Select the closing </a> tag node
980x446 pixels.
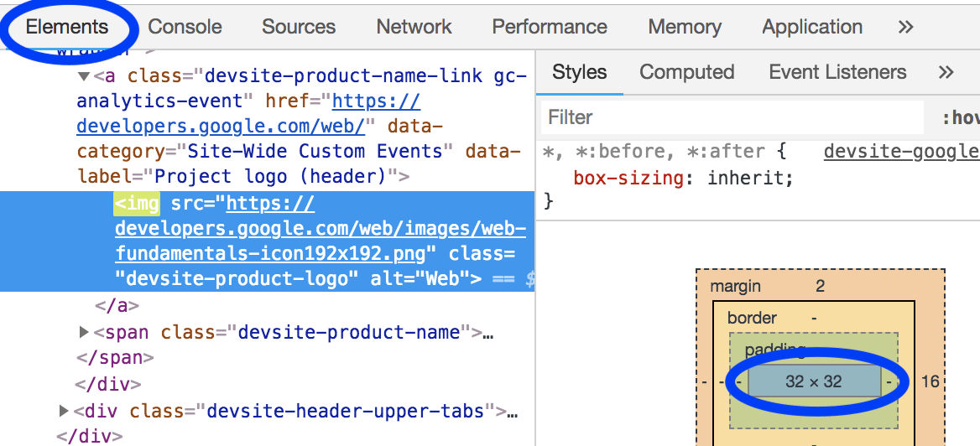coord(117,306)
